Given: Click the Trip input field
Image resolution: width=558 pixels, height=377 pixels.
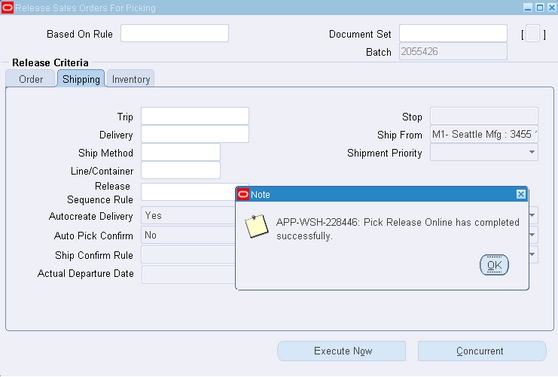Looking at the screenshot, I should click(x=195, y=116).
